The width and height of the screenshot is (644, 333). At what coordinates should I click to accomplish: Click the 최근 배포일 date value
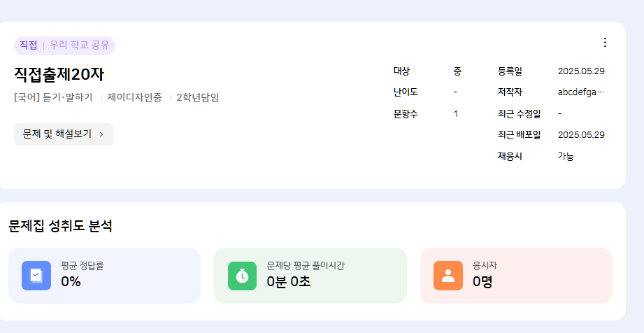coord(581,134)
